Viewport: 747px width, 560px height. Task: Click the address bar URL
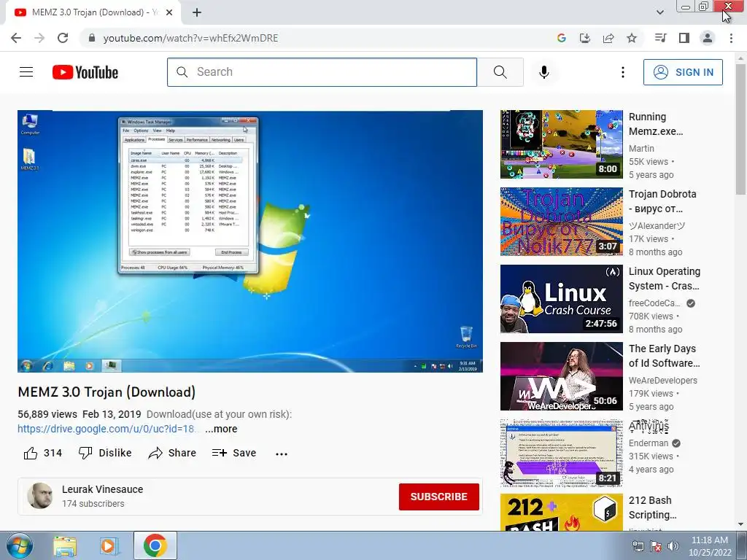click(x=190, y=38)
